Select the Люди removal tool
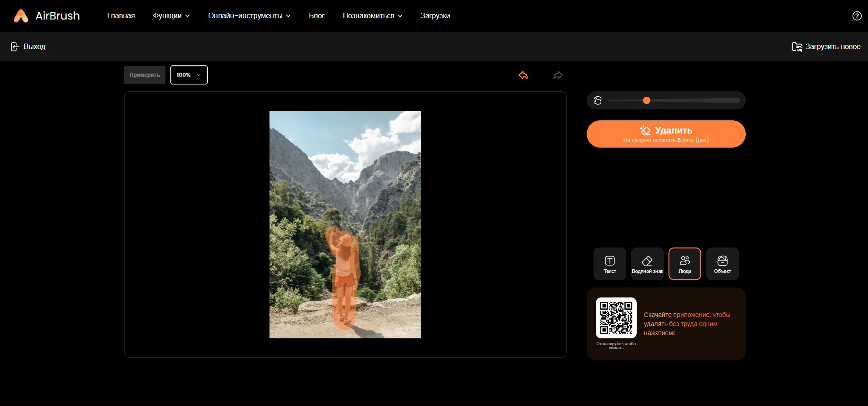The height and width of the screenshot is (406, 868). pyautogui.click(x=685, y=264)
